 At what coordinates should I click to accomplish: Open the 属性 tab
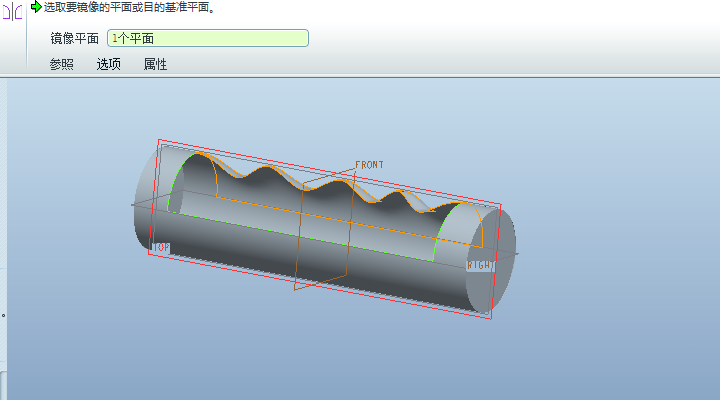coord(155,64)
